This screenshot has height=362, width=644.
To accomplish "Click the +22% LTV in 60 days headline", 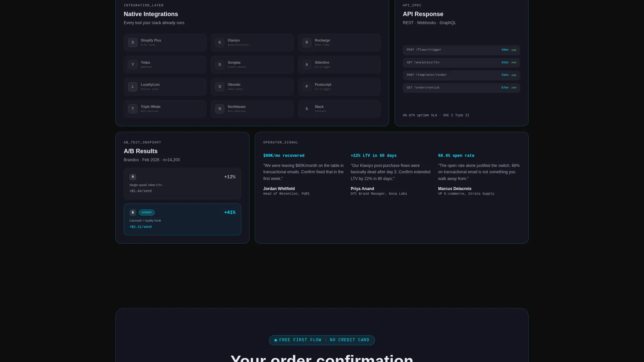I will pyautogui.click(x=374, y=156).
